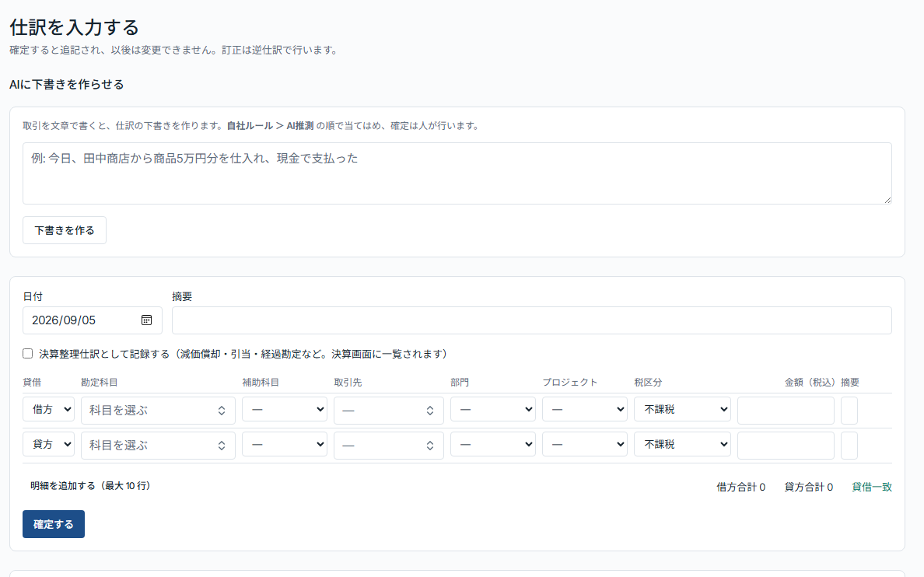Open 補助科目 dropdown in 借方 row
Screen dimensions: 924x577
pyautogui.click(x=285, y=409)
